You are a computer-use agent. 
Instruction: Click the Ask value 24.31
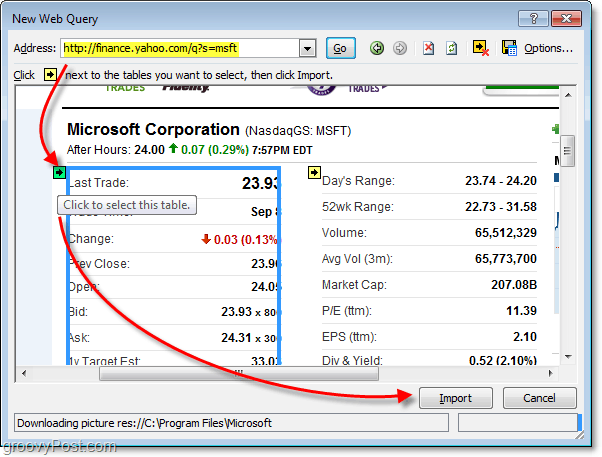[x=236, y=338]
